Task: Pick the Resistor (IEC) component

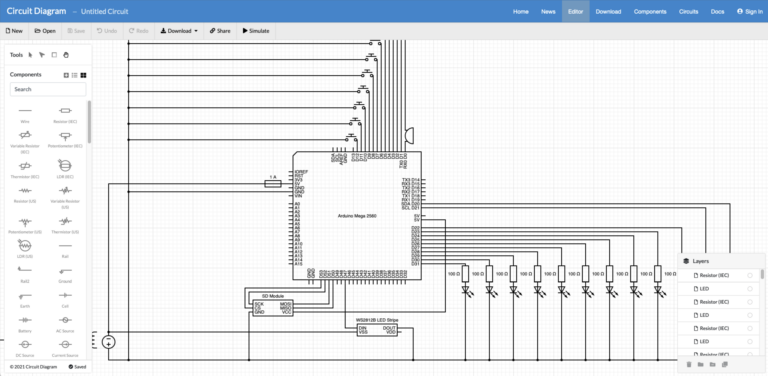Action: pos(65,115)
